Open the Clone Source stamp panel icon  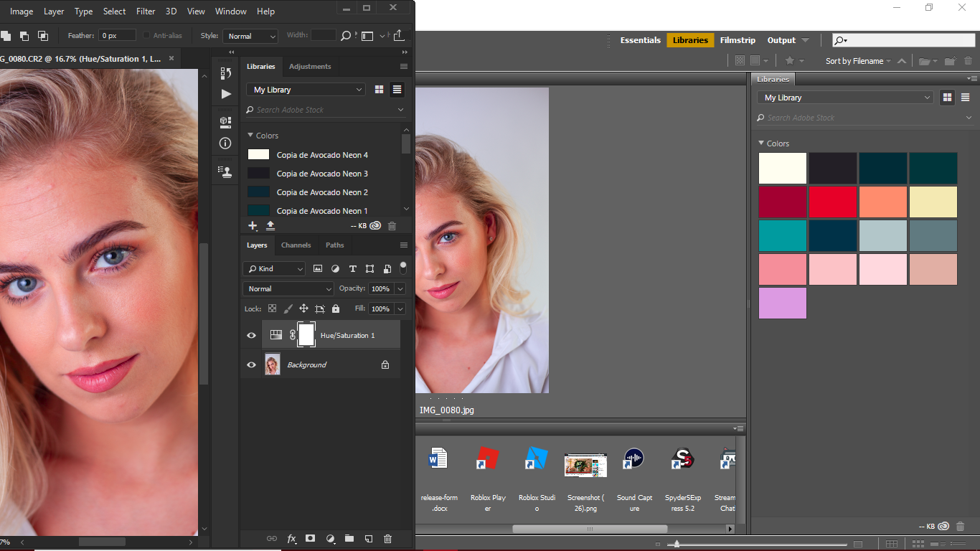tap(226, 171)
